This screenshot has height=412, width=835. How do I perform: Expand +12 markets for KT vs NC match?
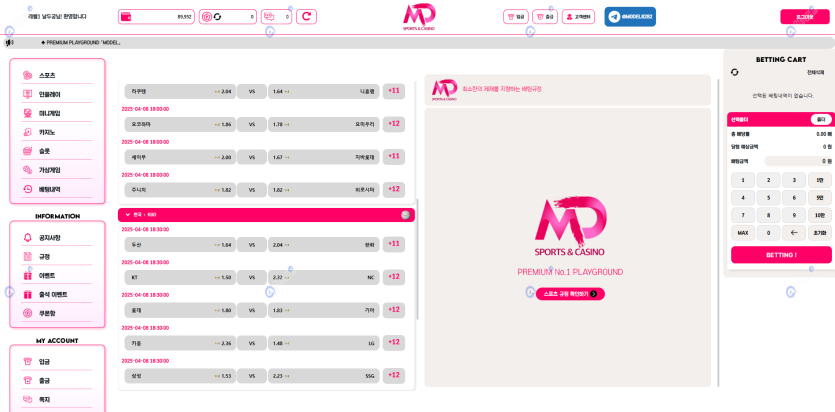(x=394, y=277)
